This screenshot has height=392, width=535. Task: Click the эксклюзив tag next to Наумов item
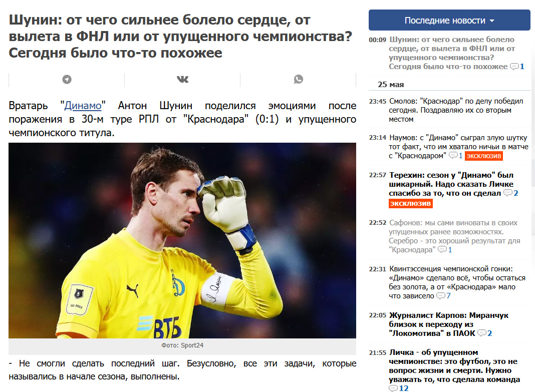coord(484,156)
